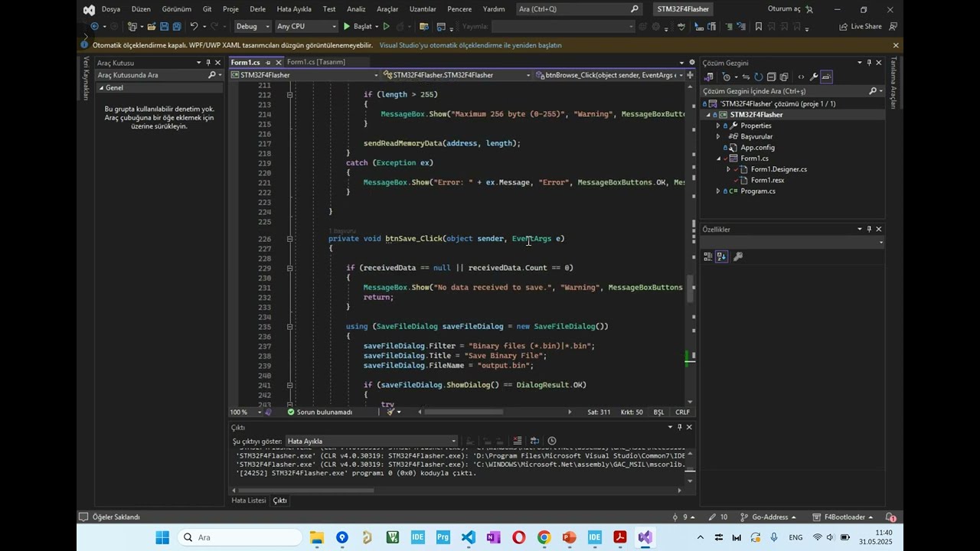
Task: Open Visual Studio Code from taskbar
Action: [469, 537]
